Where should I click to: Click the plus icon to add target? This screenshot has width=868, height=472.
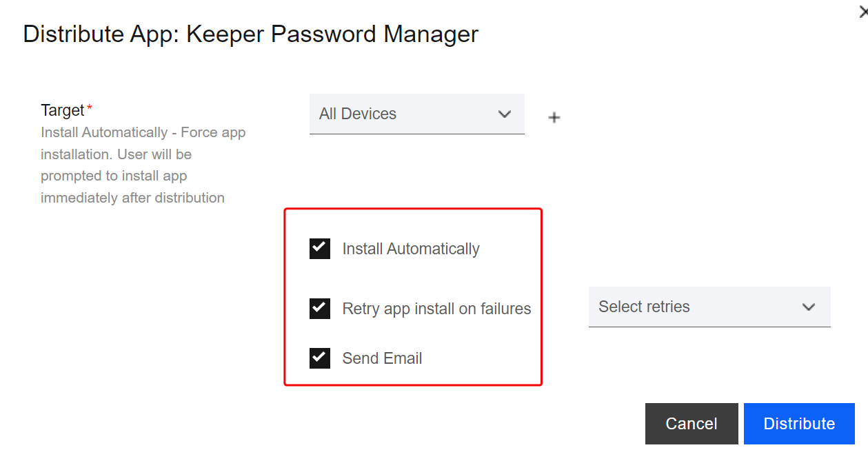(x=554, y=118)
